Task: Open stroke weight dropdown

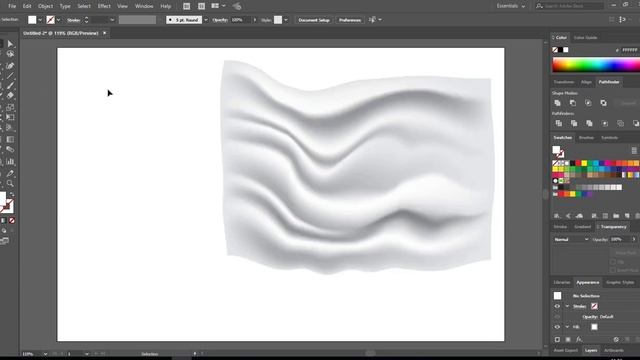Action: point(112,20)
